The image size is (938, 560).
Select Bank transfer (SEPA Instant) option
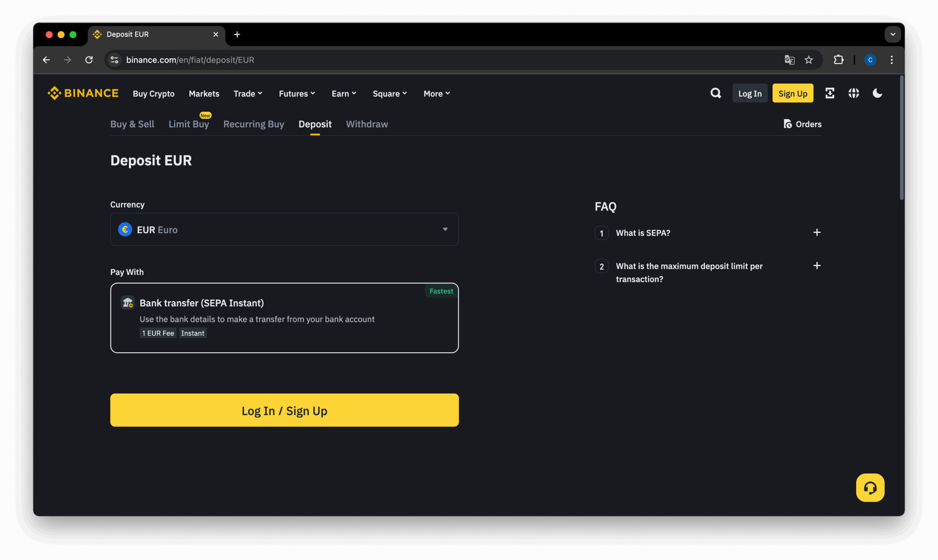coord(284,318)
